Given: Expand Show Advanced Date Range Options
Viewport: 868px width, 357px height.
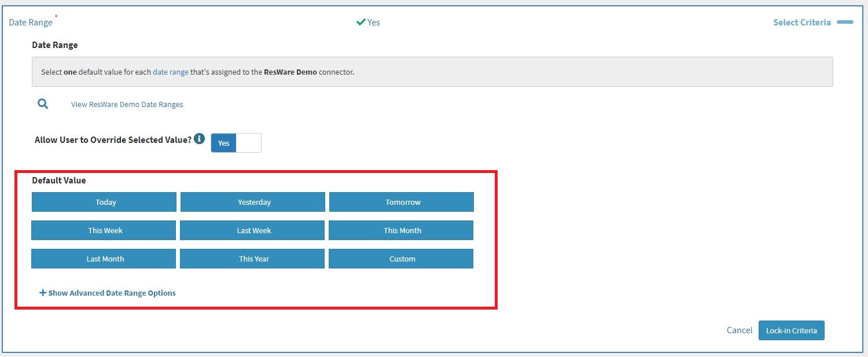Looking at the screenshot, I should click(x=107, y=293).
